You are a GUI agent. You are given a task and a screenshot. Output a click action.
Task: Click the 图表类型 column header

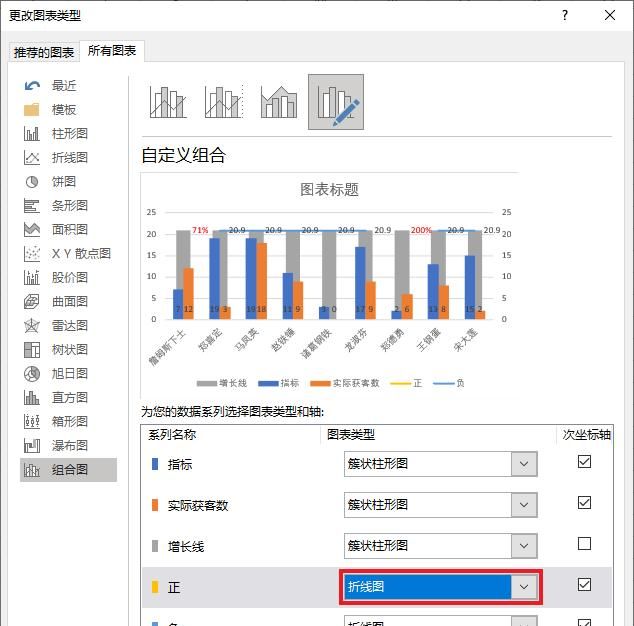coord(351,435)
